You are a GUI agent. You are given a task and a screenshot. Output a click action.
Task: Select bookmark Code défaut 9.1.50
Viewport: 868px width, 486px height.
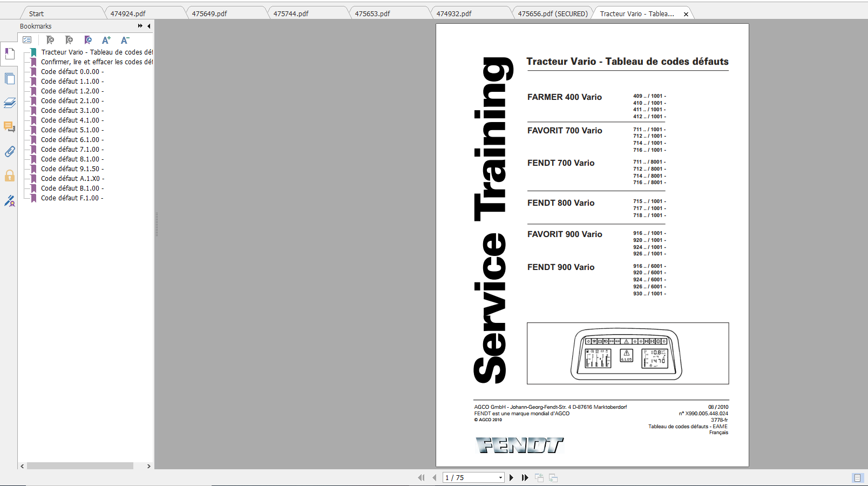pos(72,169)
